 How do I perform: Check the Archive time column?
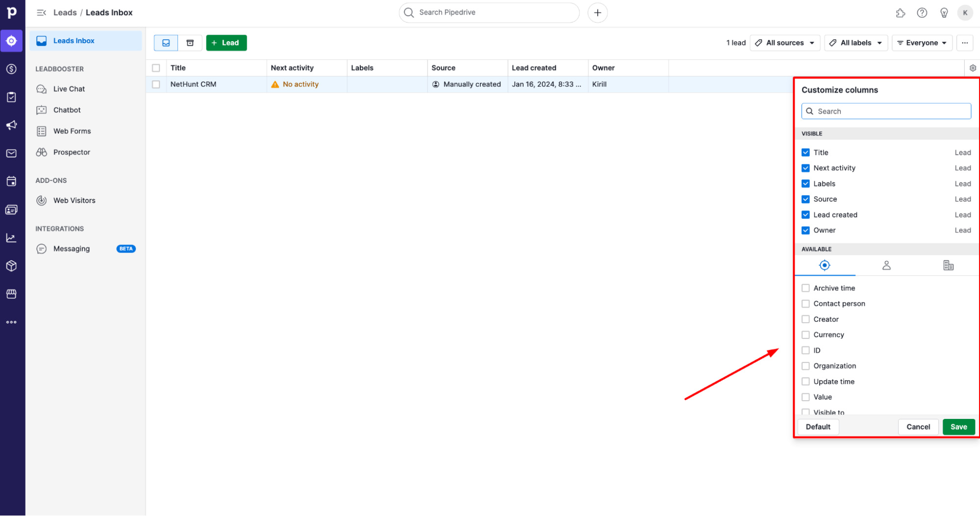pos(805,288)
